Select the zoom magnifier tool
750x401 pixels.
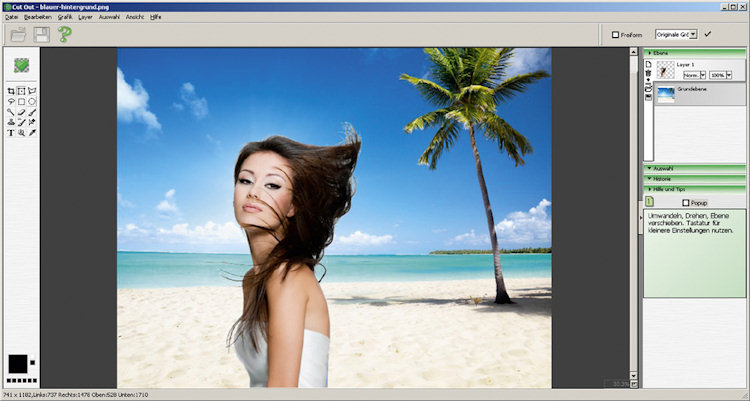tap(21, 132)
